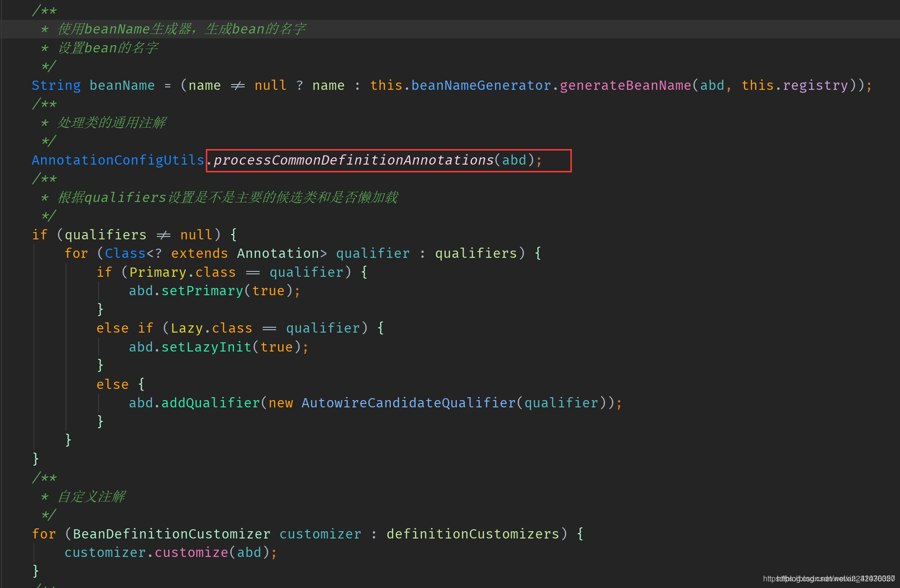Click the beanNameGenerator field reference
Image resolution: width=900 pixels, height=588 pixels.
(481, 85)
